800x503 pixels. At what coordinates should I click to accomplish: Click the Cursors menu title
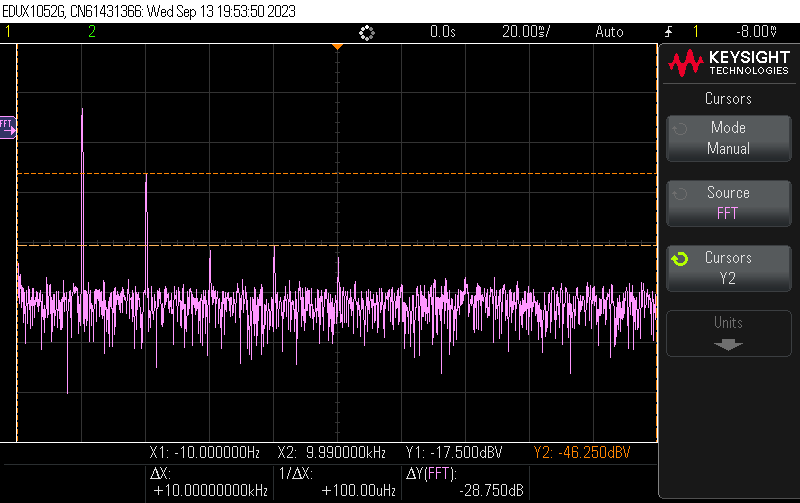tap(728, 98)
